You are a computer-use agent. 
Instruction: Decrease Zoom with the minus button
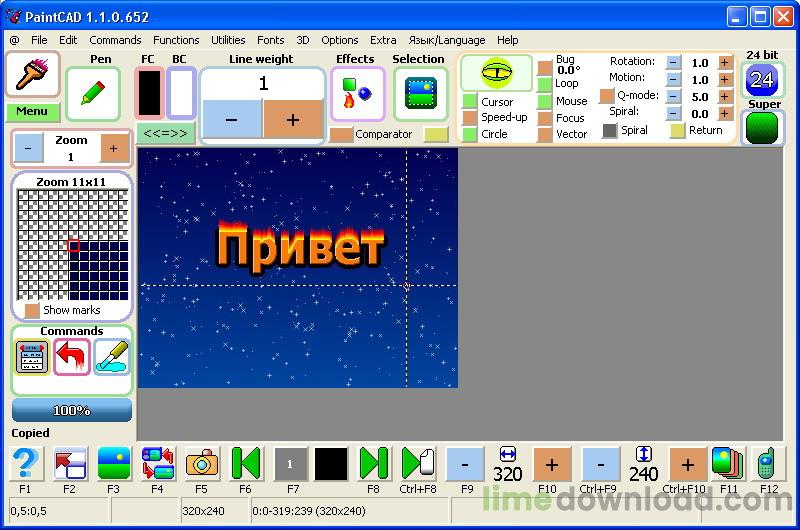28,148
